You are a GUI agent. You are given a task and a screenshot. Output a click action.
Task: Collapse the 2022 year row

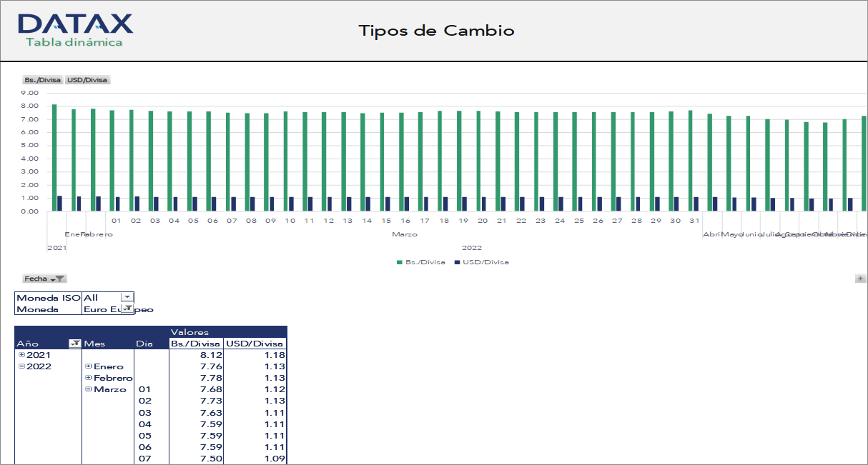tap(21, 366)
